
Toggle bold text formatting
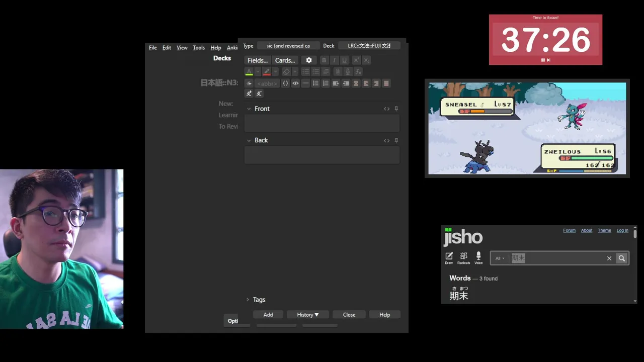tap(324, 60)
